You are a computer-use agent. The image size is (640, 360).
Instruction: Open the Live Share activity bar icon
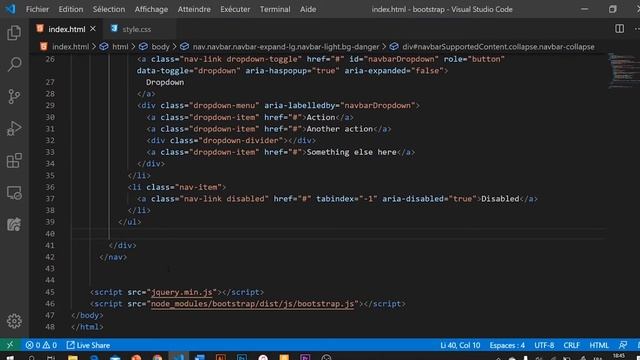point(14,224)
